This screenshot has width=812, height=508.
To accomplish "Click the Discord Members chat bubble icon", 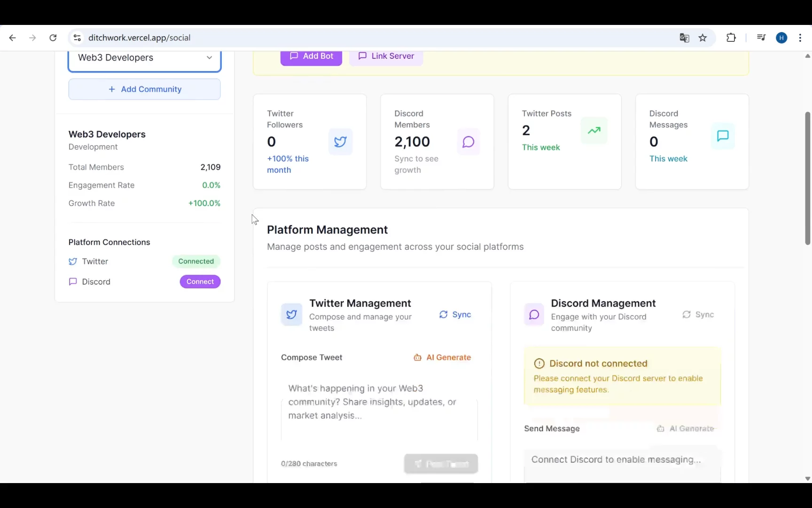I will click(468, 142).
